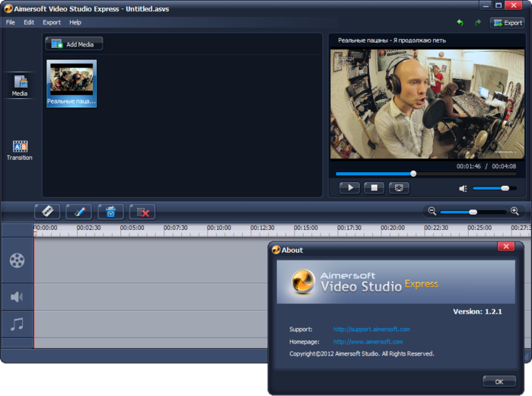Click the green Undo arrow
The width and height of the screenshot is (532, 396).
click(x=460, y=23)
